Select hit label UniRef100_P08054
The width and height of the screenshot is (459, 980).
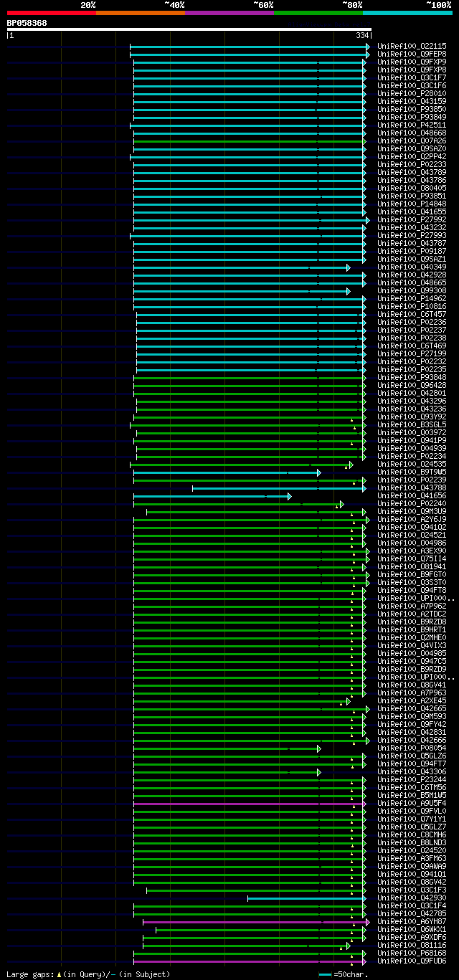412,748
